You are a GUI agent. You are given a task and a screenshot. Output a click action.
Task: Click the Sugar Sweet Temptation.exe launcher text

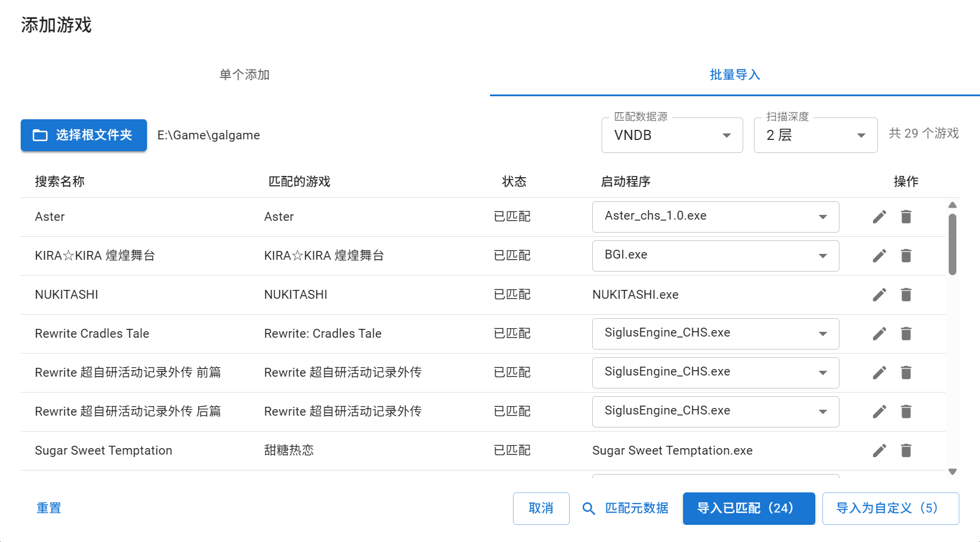pos(672,450)
